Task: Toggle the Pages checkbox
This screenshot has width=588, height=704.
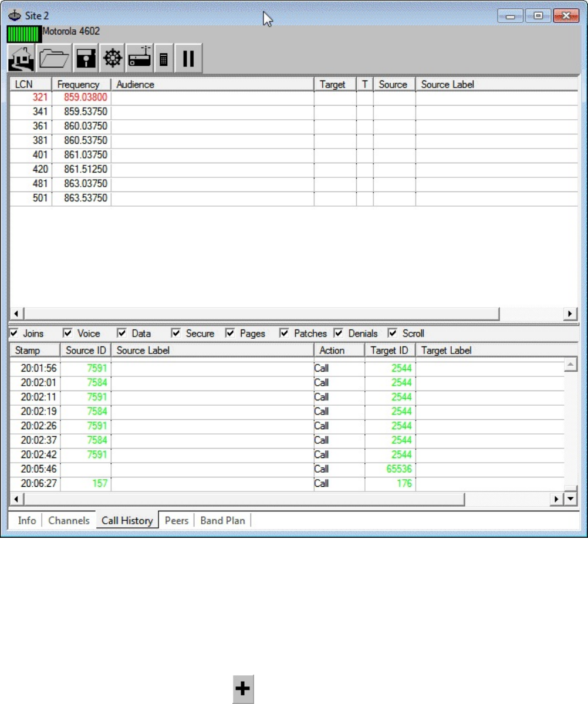Action: (230, 333)
